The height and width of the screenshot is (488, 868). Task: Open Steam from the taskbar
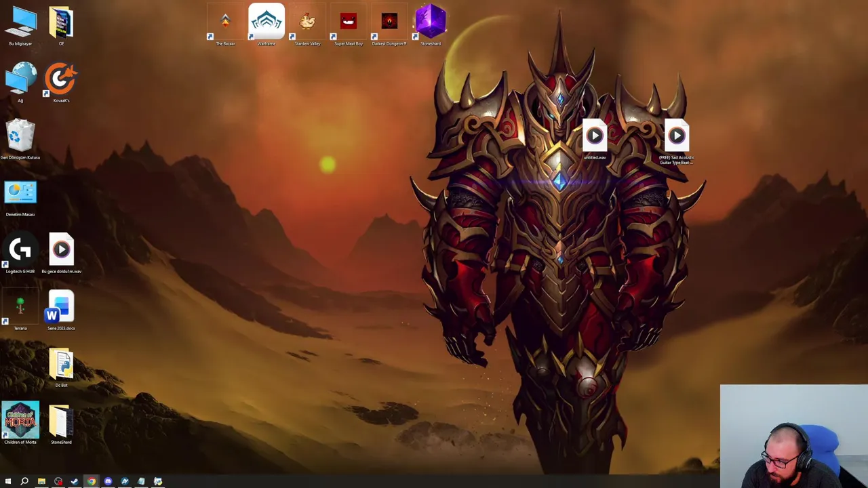tap(75, 481)
